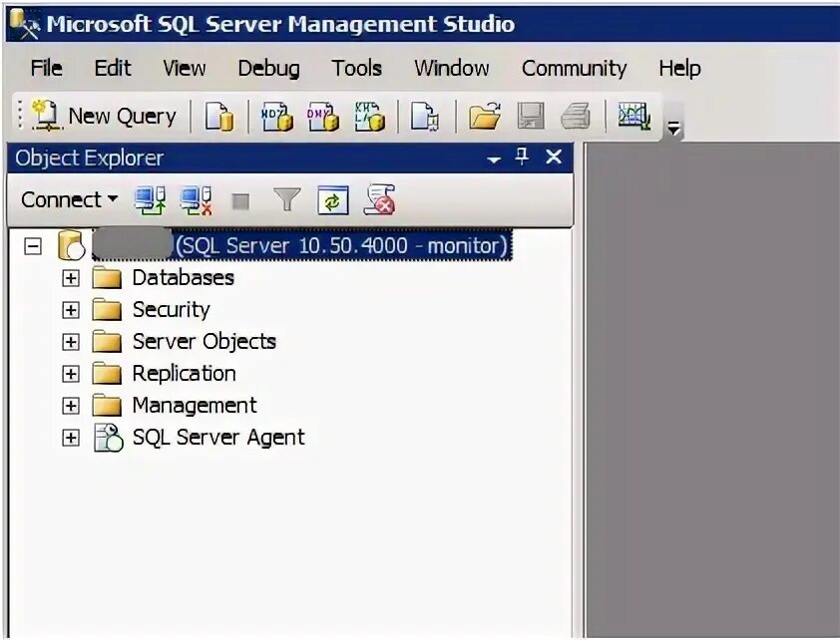Open a Database Engine Query from the toolbar
The width and height of the screenshot is (840, 640).
point(219,116)
